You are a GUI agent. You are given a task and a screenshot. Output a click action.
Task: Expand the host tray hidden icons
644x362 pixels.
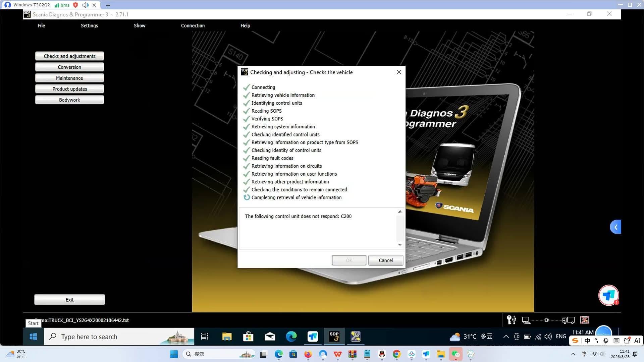573,354
